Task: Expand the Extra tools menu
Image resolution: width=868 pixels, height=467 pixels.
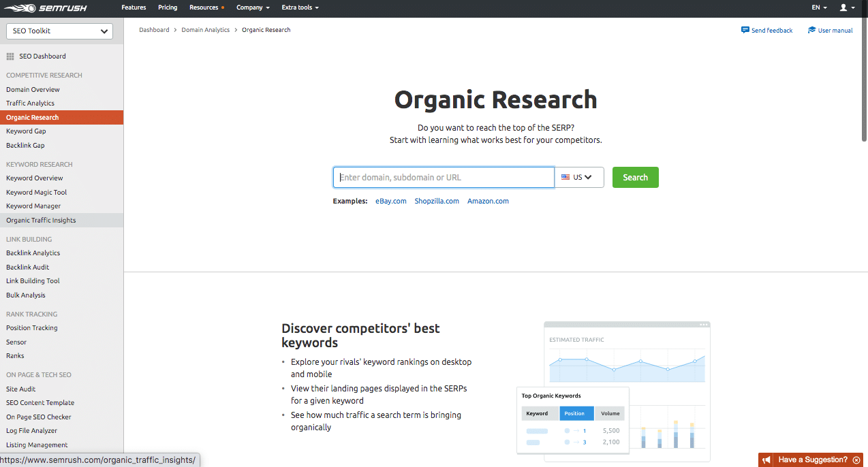Action: pos(300,7)
